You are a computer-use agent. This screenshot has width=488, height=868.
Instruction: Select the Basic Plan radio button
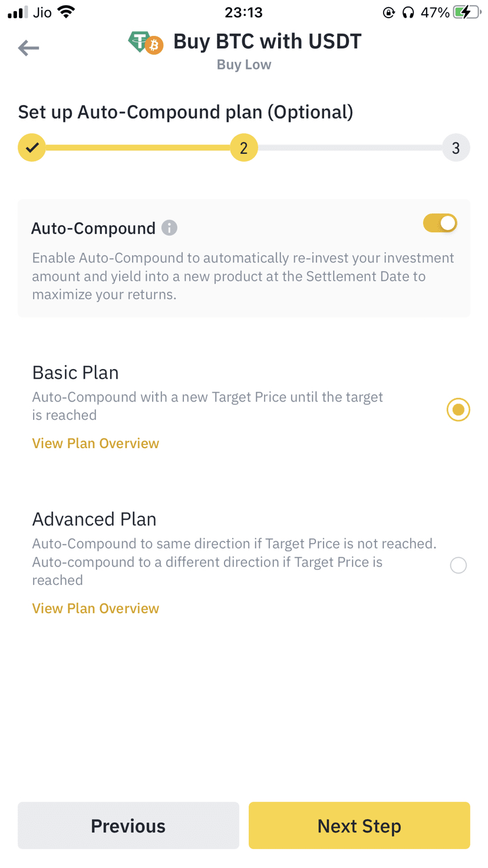(458, 409)
